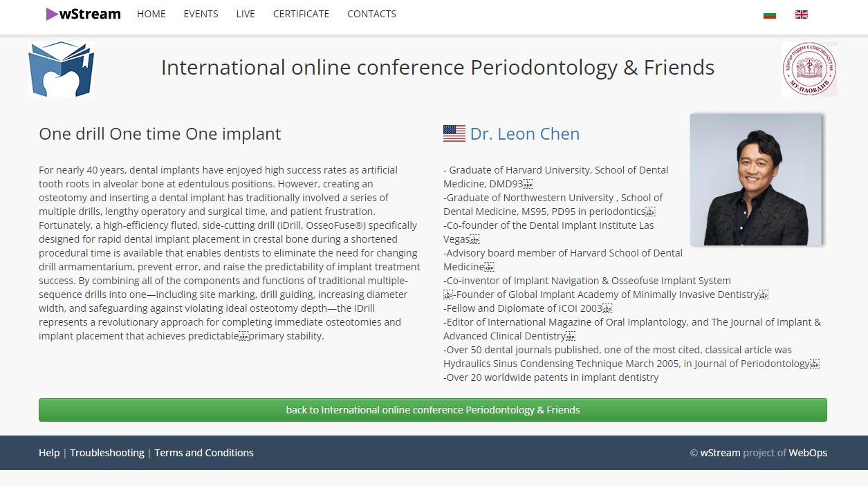
Task: Click 'Over 50 dental journals published' line
Action: 631,357
